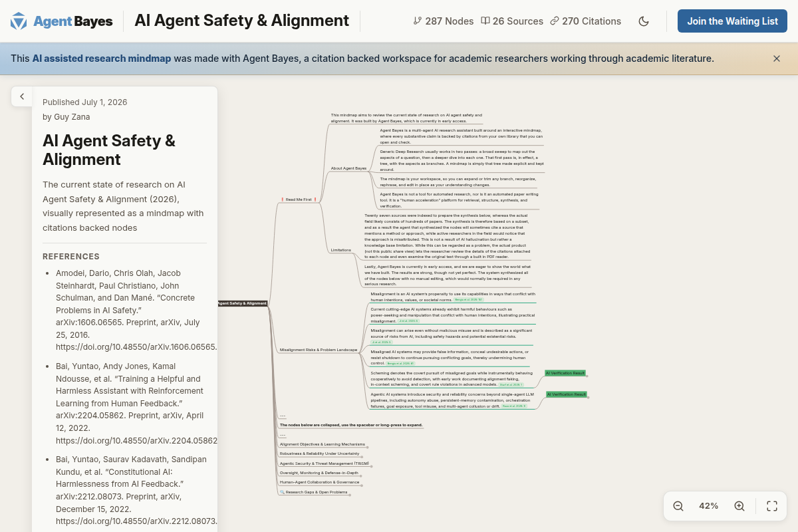Screen dimensions: 798x532
Task: Click 'Agent Bayes is not a tool' node
Action: pos(459,200)
